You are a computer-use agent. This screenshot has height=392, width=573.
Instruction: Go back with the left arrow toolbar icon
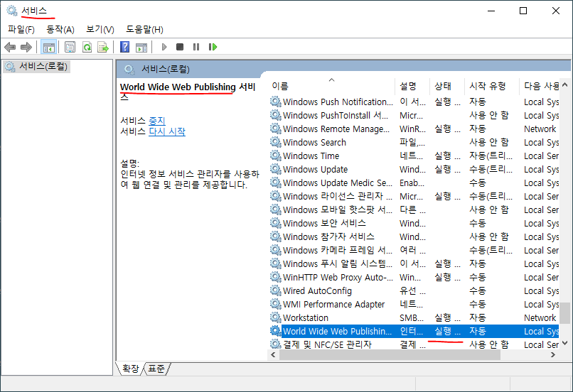[x=10, y=47]
